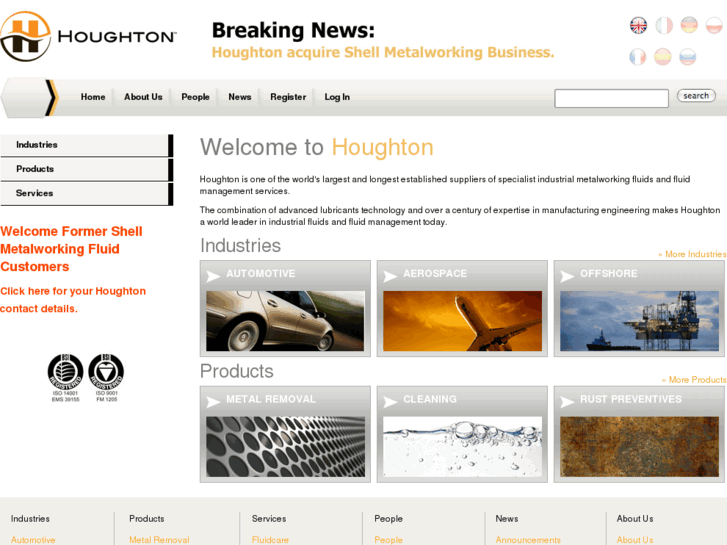The width and height of the screenshot is (727, 545).
Task: Follow the More Industries link
Action: point(692,254)
